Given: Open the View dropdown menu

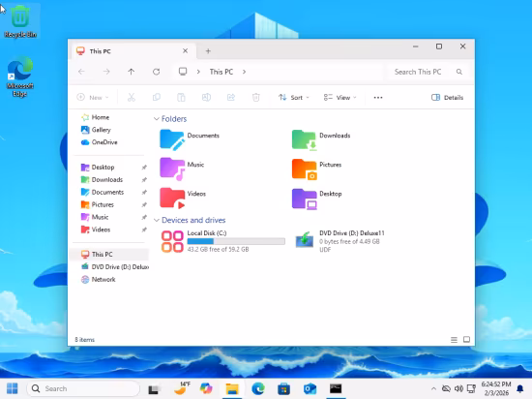Looking at the screenshot, I should [340, 98].
